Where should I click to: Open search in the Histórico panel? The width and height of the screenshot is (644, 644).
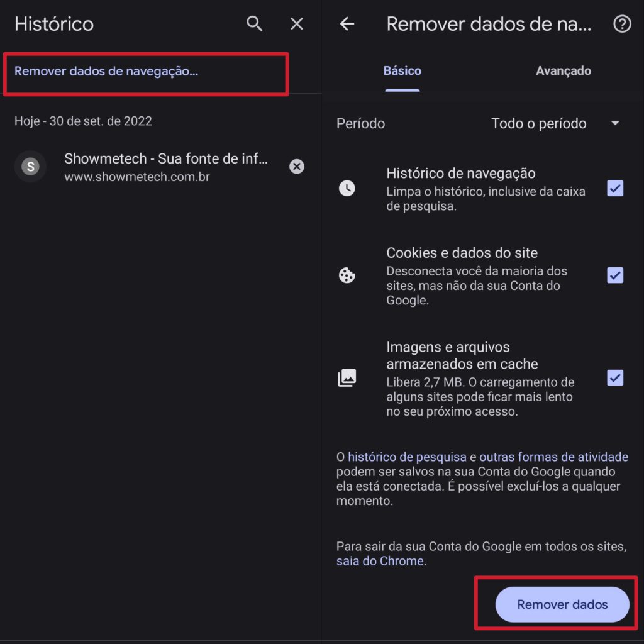tap(254, 24)
